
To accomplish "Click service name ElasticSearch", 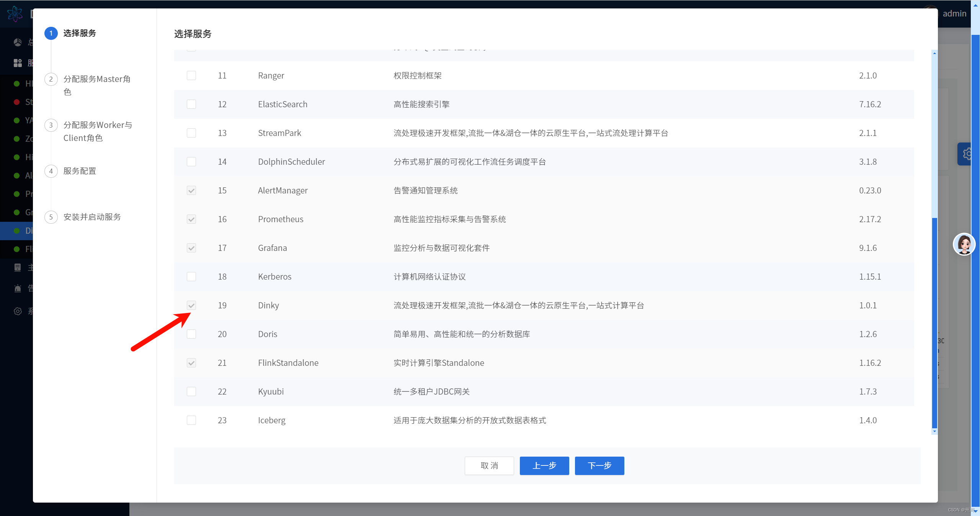I will click(283, 104).
